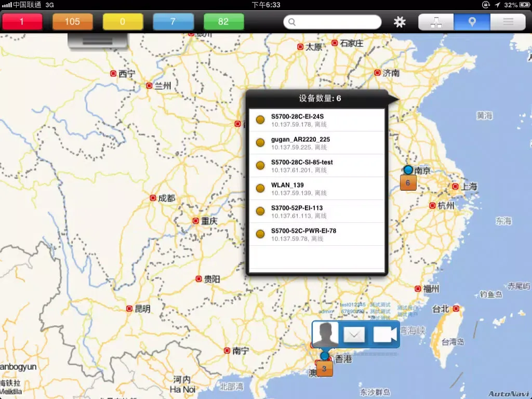Click the orange cluster badge labeled 6
This screenshot has width=532, height=399.
point(408,183)
